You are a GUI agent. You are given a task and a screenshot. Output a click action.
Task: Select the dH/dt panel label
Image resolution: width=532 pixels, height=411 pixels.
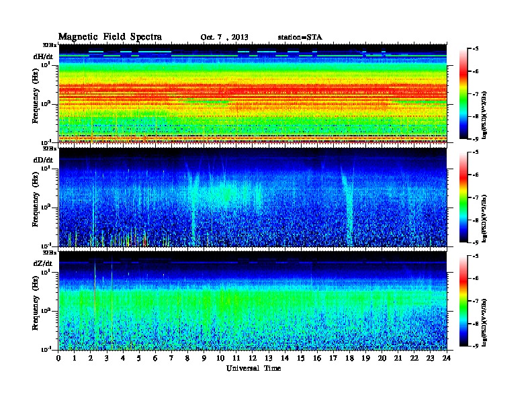(x=43, y=57)
